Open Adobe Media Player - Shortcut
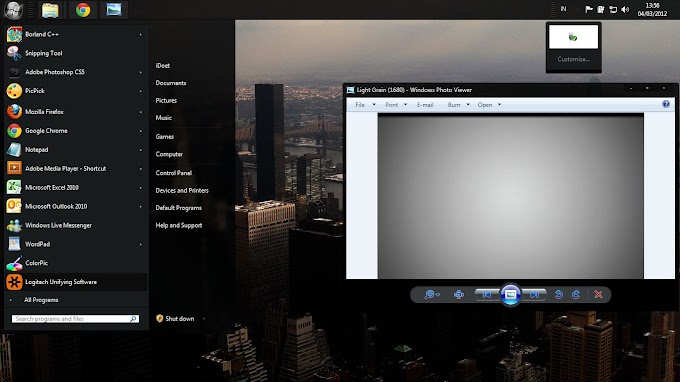Viewport: 680px width, 382px height. point(75,168)
